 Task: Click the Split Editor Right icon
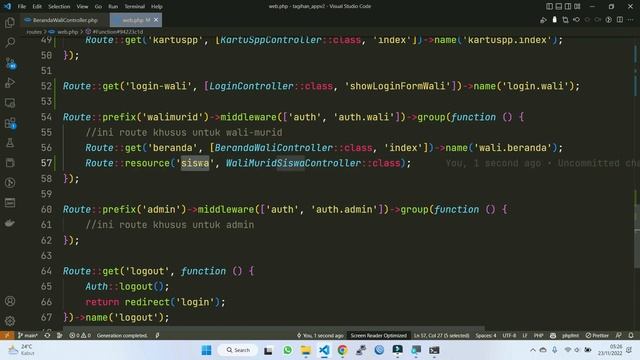coord(620,20)
